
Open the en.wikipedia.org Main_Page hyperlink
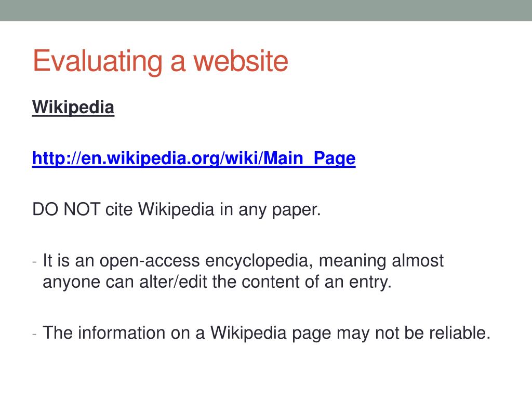coord(194,158)
